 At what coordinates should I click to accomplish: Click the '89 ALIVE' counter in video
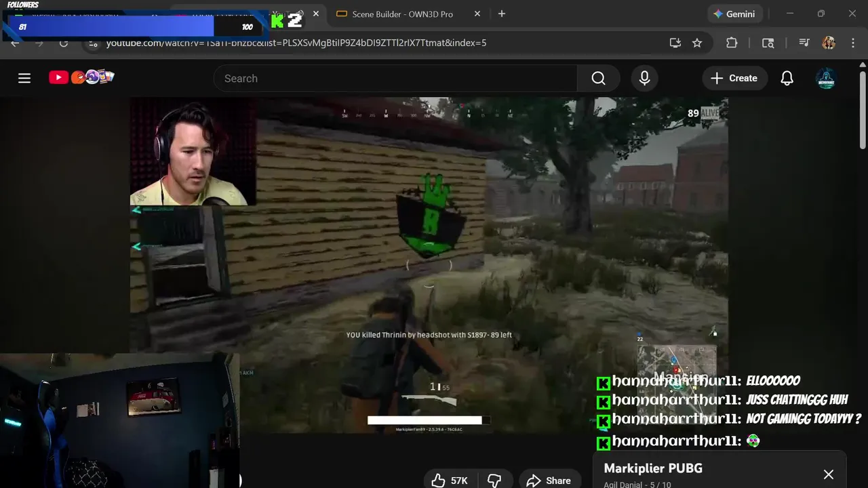click(x=703, y=113)
